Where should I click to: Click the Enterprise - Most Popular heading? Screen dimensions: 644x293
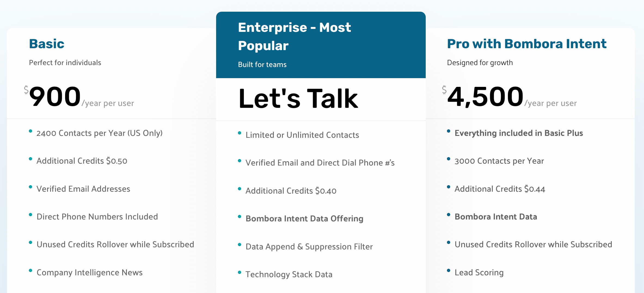tap(294, 36)
